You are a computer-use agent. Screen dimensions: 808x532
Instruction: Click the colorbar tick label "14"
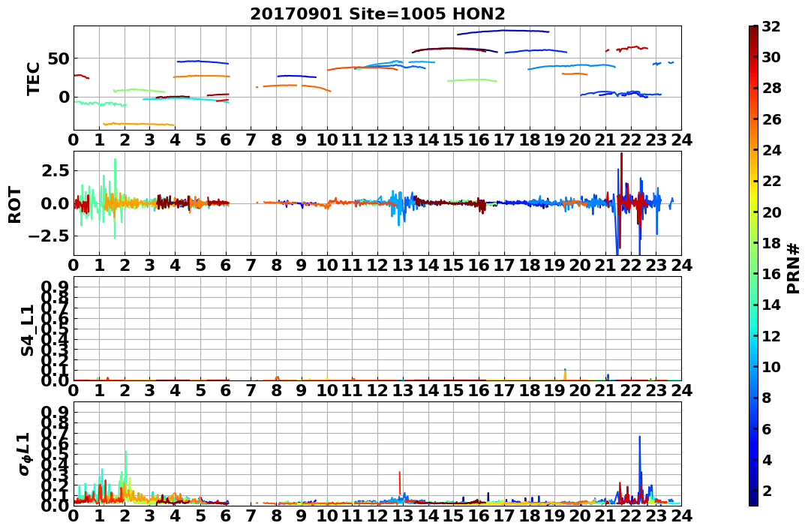click(771, 305)
